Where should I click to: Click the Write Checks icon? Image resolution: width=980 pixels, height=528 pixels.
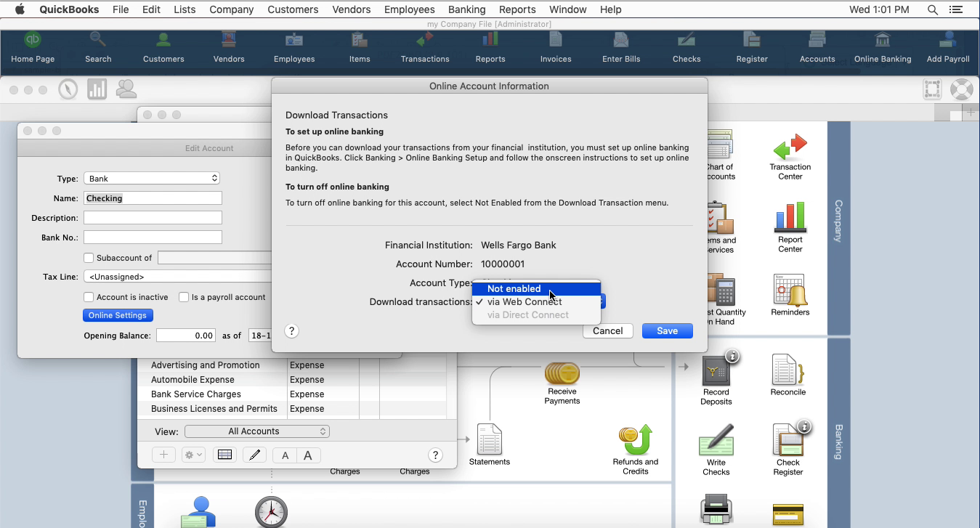click(x=716, y=450)
